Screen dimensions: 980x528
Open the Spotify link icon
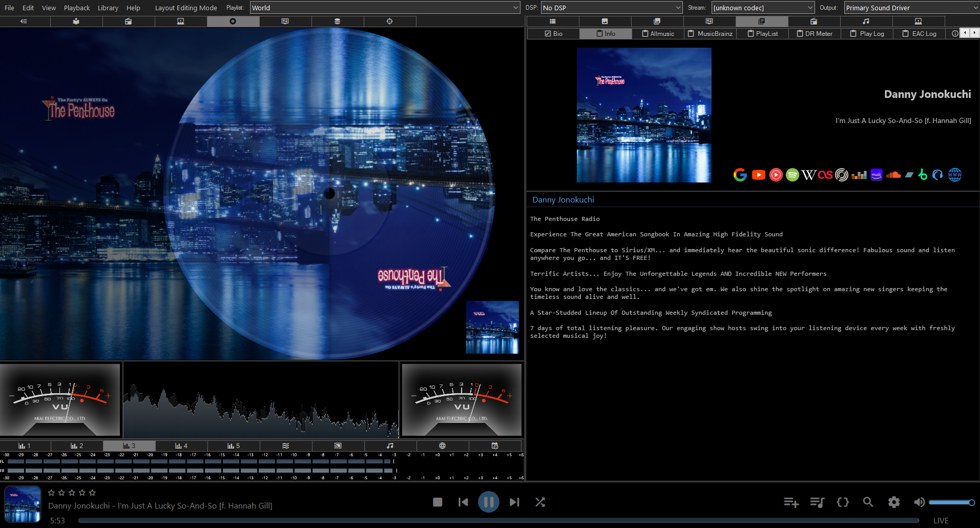(793, 175)
